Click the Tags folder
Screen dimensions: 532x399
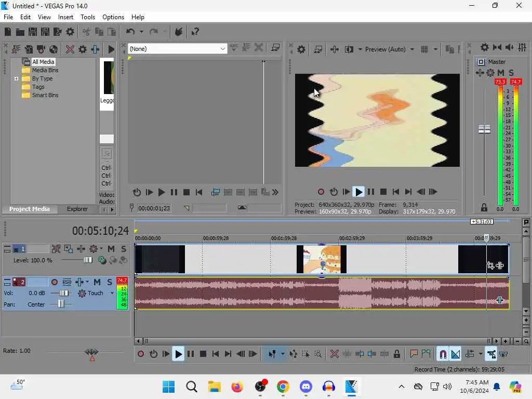pos(38,87)
